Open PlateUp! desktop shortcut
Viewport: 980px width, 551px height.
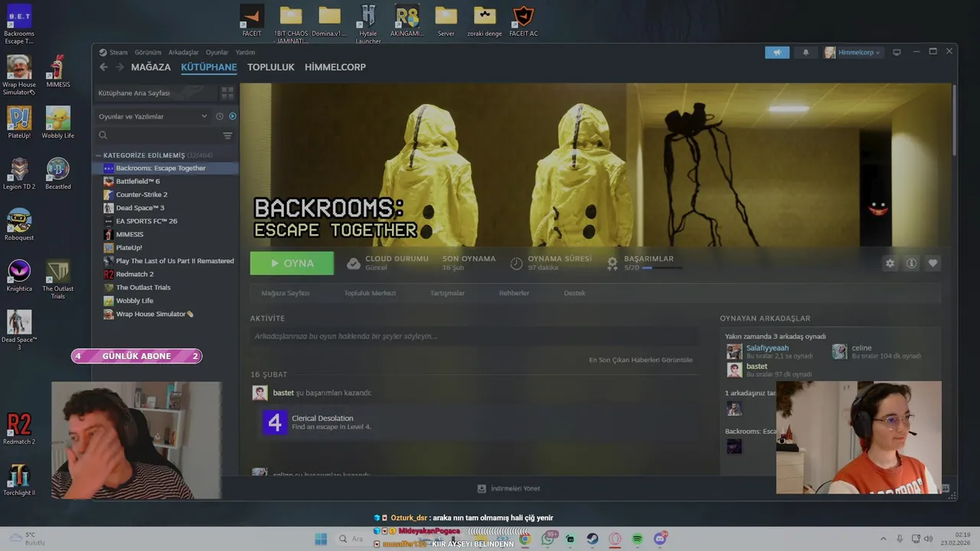tap(19, 122)
